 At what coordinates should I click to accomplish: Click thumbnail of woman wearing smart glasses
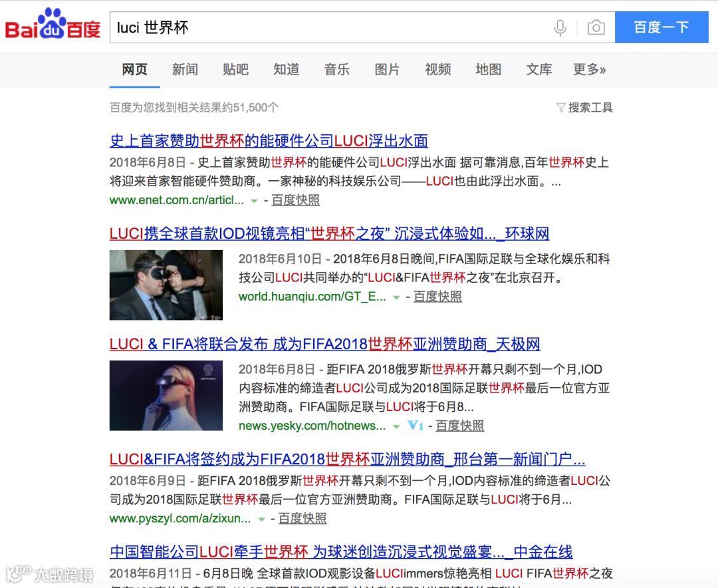pyautogui.click(x=166, y=396)
